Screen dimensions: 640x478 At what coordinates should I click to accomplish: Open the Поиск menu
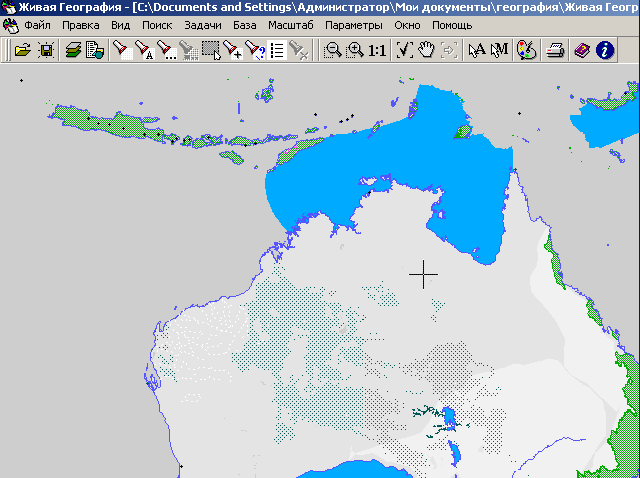pyautogui.click(x=157, y=24)
